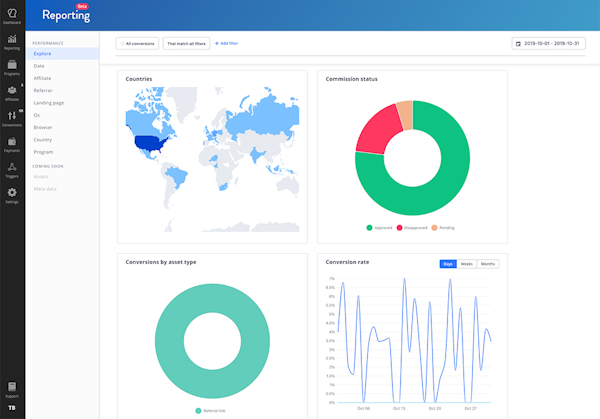
Task: Select Affiliate in Performance menu
Action: click(43, 77)
